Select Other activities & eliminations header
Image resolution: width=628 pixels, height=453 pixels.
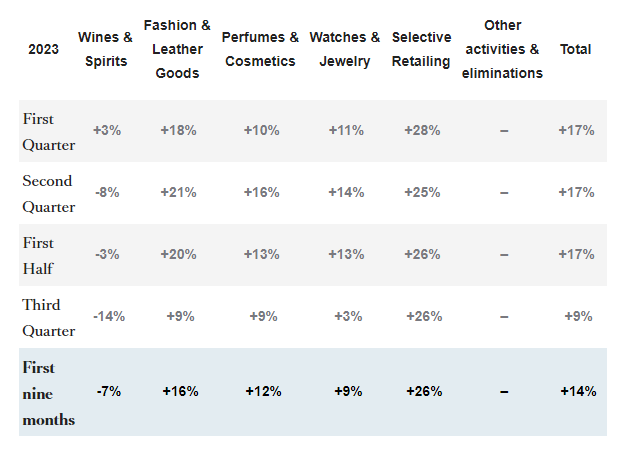click(x=502, y=49)
